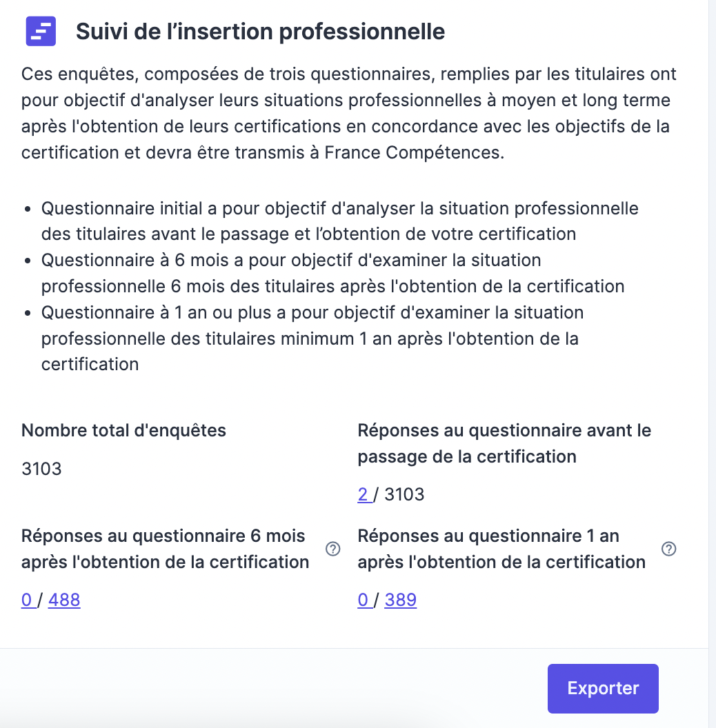Open the 389 surveys link
The width and height of the screenshot is (716, 728).
[x=401, y=600]
